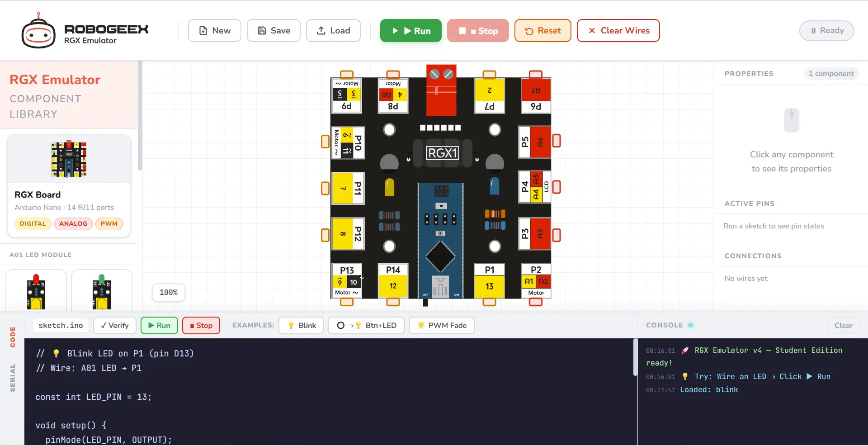Click the P11 port on board
Image resolution: width=868 pixels, height=446 pixels.
click(348, 188)
